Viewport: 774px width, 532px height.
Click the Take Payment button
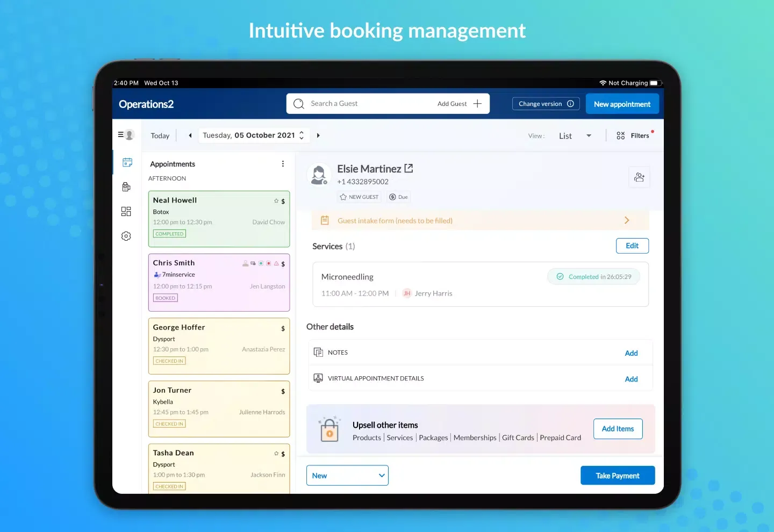click(x=618, y=476)
